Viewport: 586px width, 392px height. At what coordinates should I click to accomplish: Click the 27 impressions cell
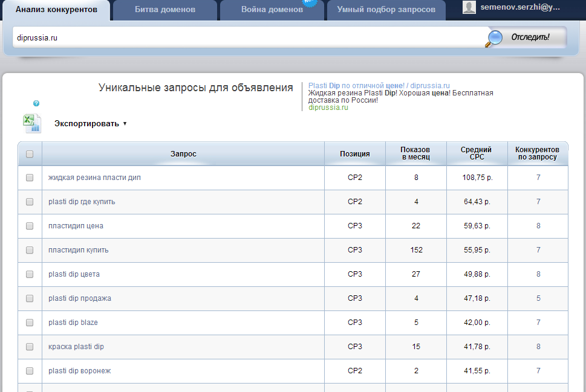tap(416, 274)
